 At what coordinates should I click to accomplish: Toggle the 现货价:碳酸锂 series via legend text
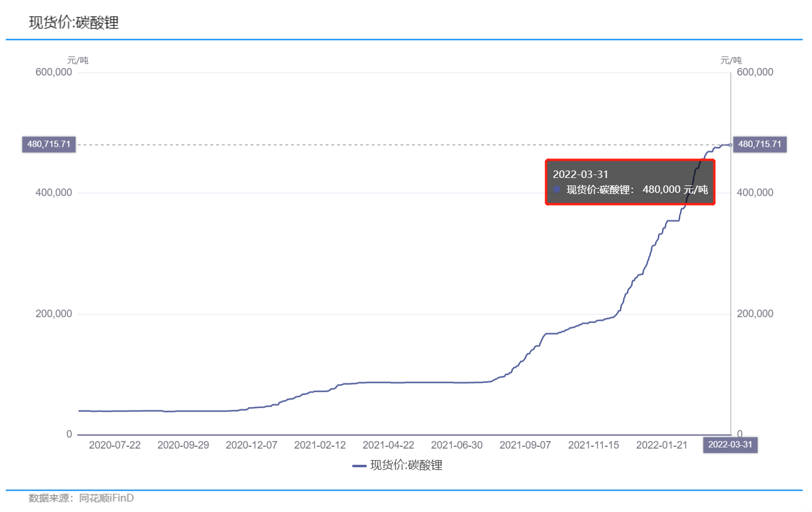pos(406,465)
